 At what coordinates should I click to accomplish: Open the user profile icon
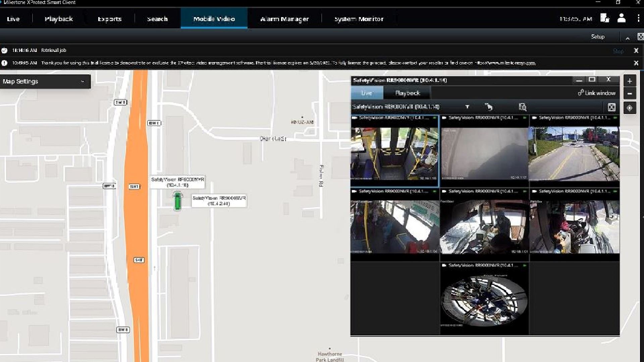622,18
